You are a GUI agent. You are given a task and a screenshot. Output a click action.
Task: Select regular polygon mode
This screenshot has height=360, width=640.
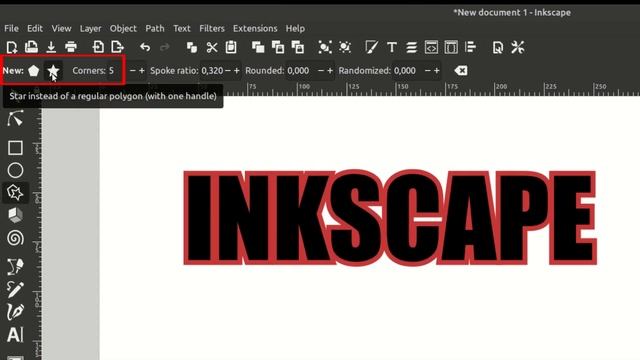click(33, 71)
